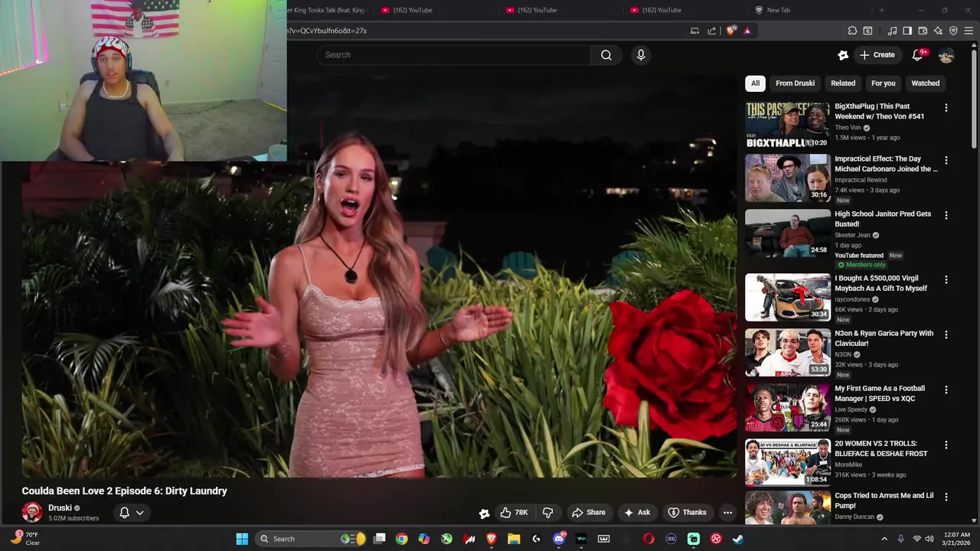Click the sparkle badge icon beside Create
The width and height of the screenshot is (980, 551).
click(x=843, y=55)
